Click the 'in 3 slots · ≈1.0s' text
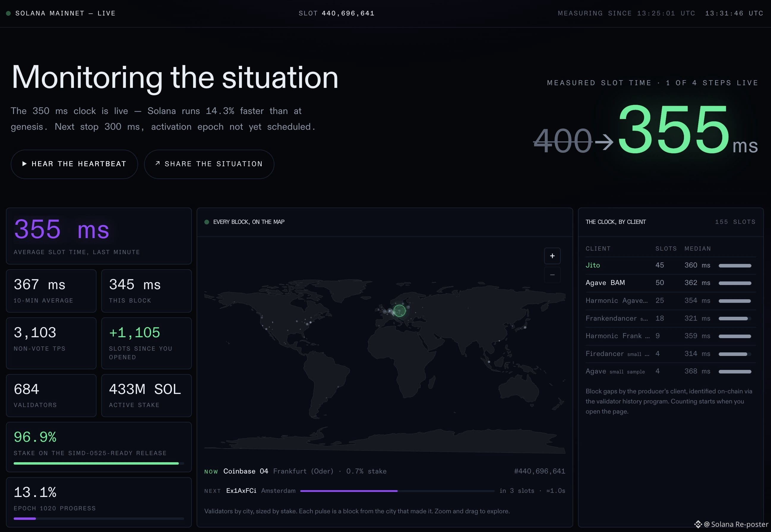Image resolution: width=771 pixels, height=532 pixels. pyautogui.click(x=532, y=491)
